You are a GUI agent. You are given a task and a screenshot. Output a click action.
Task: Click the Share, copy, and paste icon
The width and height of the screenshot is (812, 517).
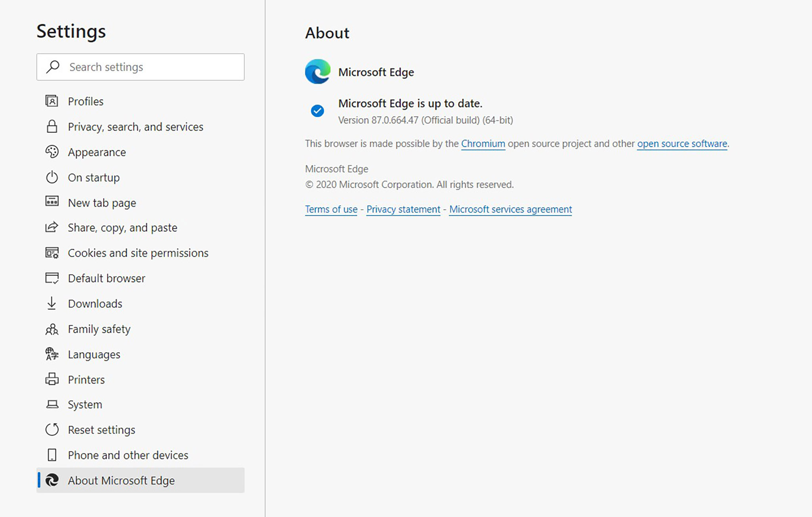coord(52,227)
